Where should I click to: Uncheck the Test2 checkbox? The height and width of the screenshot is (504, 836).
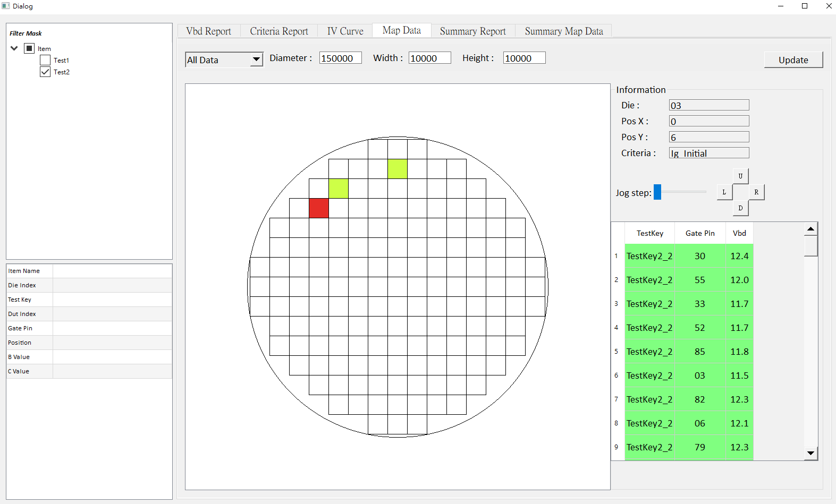point(45,72)
